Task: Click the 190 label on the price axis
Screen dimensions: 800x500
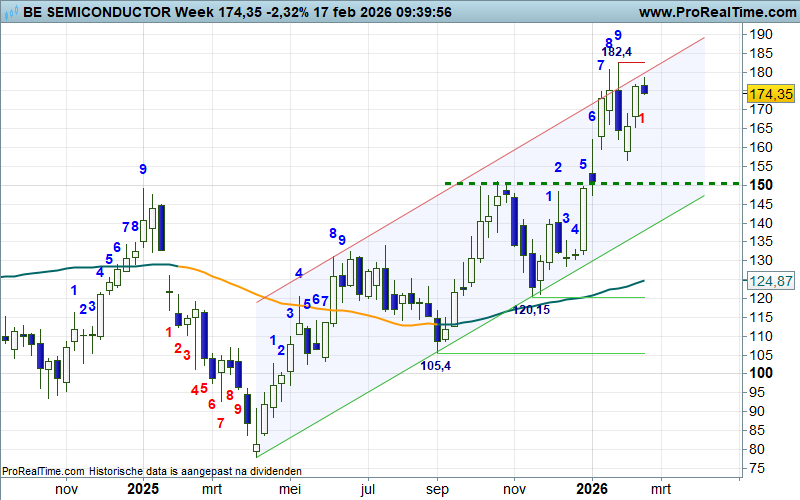Action: 763,34
